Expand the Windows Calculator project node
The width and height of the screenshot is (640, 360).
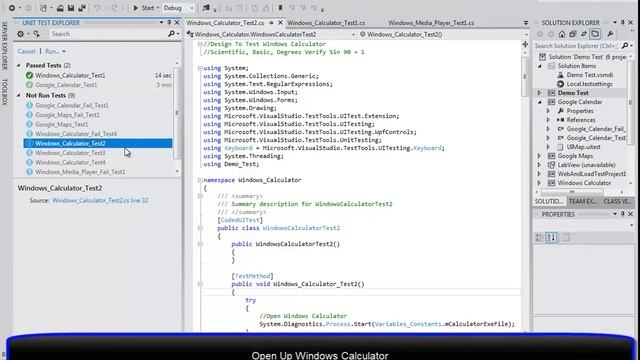point(539,183)
